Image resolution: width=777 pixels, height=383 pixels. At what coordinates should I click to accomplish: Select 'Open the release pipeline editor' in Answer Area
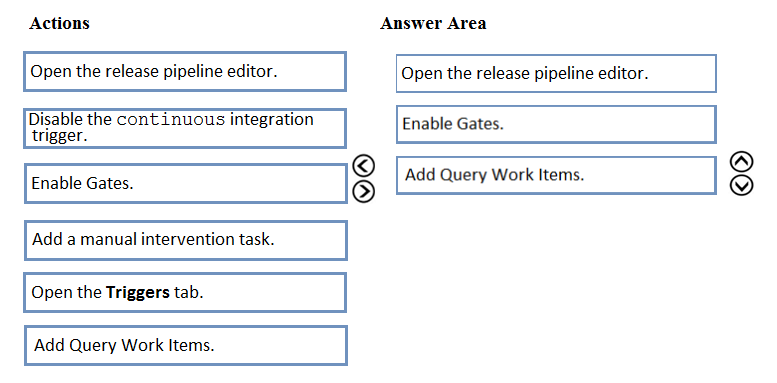click(x=556, y=73)
